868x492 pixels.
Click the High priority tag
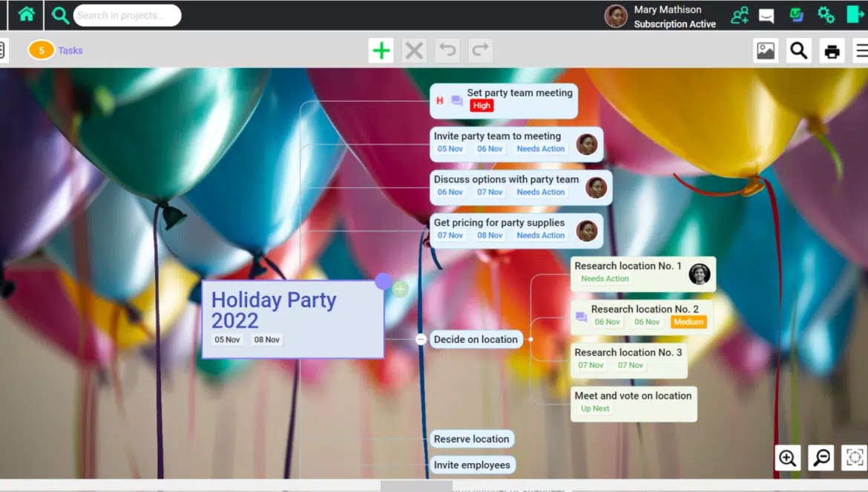pos(481,105)
